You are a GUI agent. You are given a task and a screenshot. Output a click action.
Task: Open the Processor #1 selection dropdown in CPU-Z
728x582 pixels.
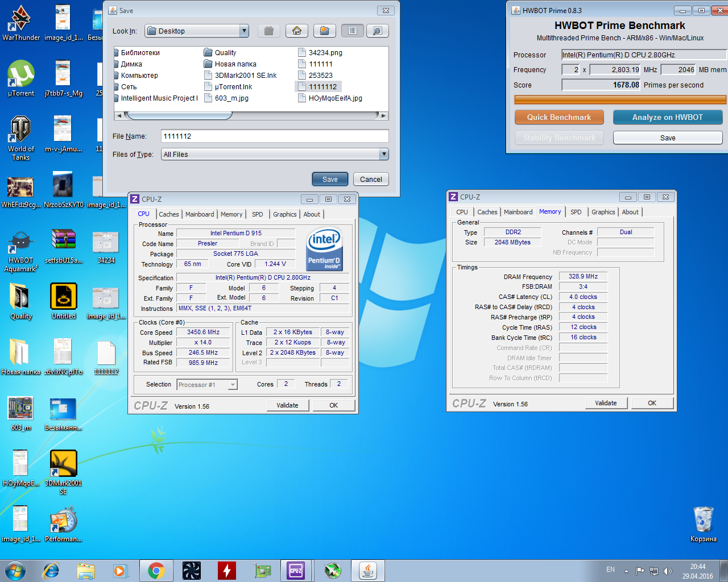point(207,385)
